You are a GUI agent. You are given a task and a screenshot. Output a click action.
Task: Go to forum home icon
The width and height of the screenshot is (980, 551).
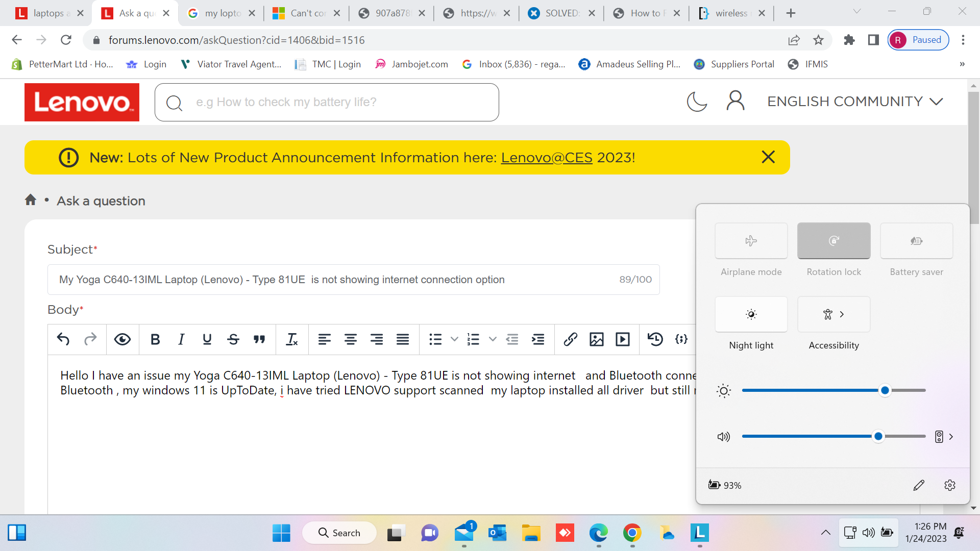[x=31, y=200]
